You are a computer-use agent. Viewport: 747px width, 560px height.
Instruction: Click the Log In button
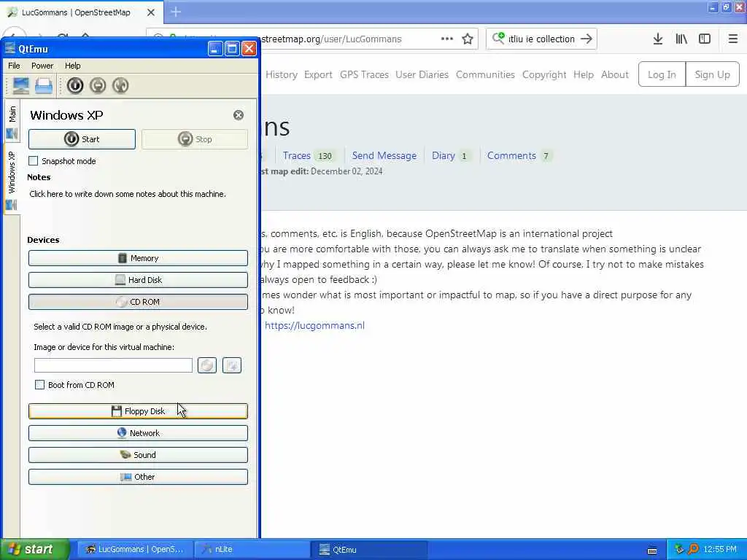(662, 74)
